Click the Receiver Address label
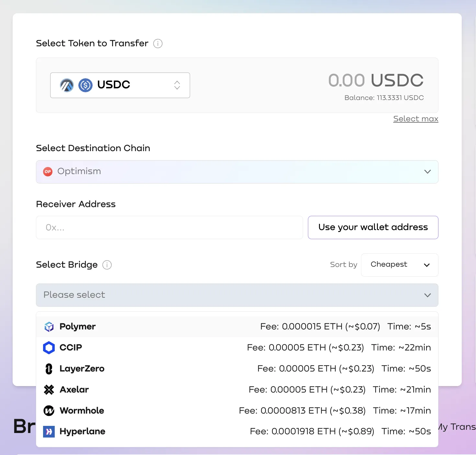476x455 pixels. pyautogui.click(x=76, y=204)
